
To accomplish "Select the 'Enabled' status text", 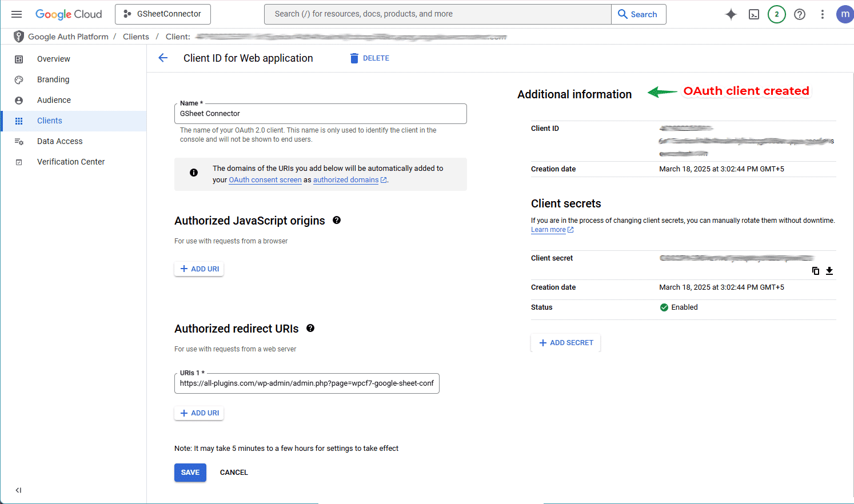I will coord(684,307).
